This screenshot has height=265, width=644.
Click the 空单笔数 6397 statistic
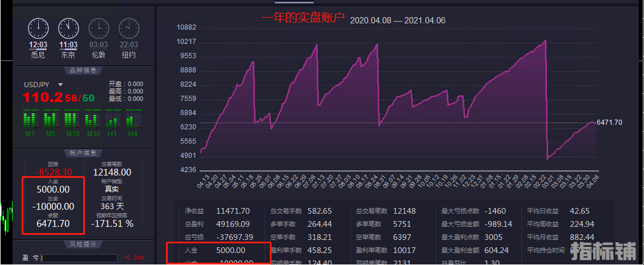tap(384, 237)
